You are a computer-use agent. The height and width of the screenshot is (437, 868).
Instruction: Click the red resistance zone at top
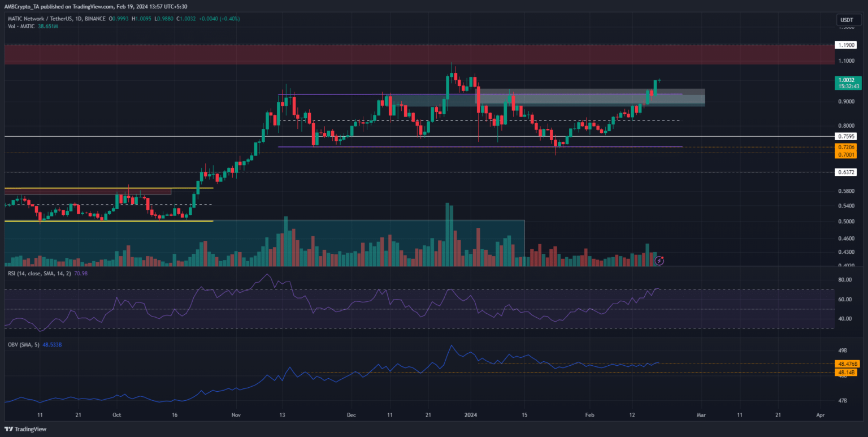coord(418,55)
